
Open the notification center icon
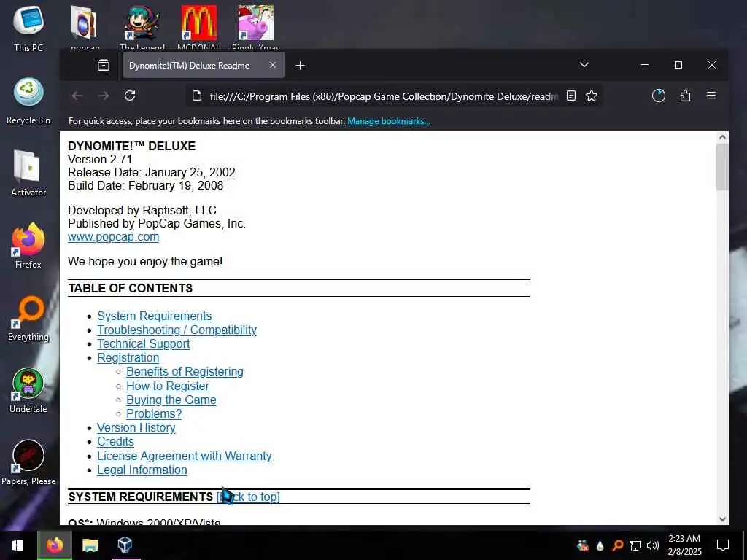pos(723,545)
